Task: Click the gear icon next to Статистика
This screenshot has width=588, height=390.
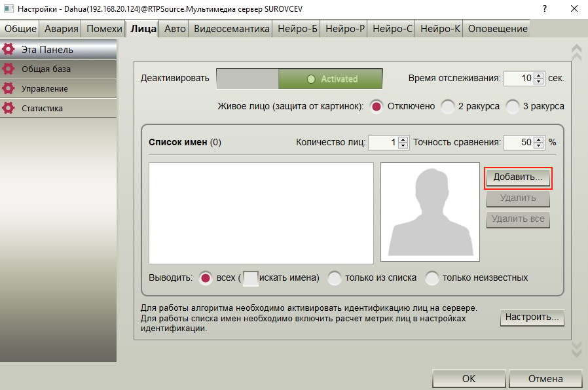Action: 8,108
